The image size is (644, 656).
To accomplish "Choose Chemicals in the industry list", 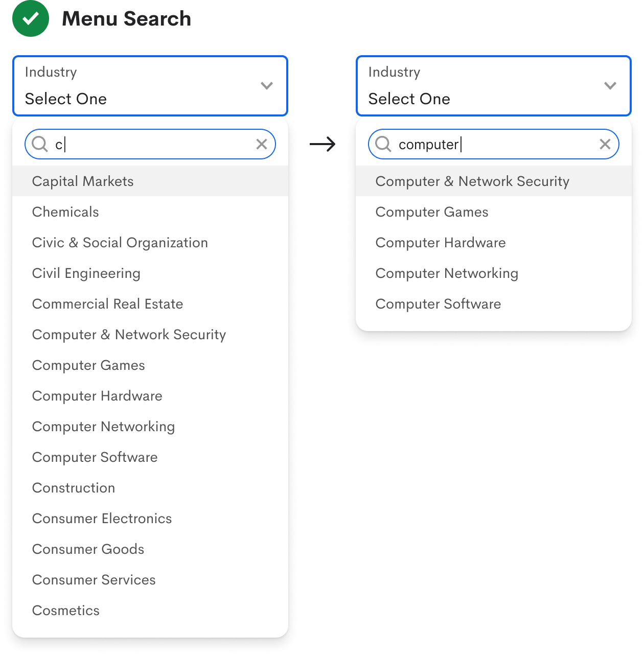I will tap(65, 212).
